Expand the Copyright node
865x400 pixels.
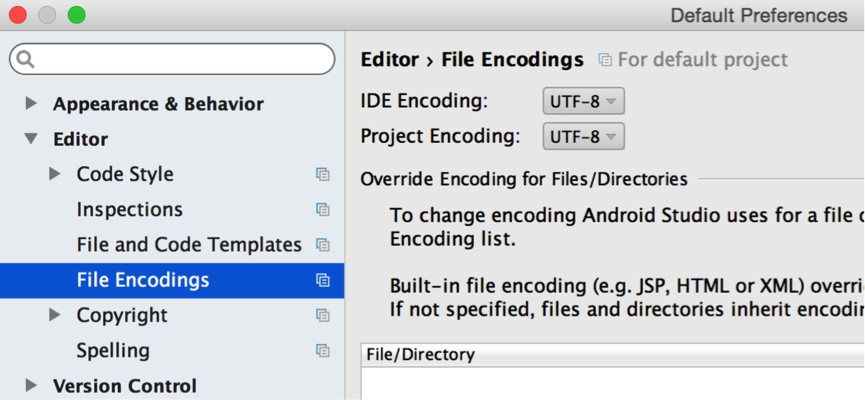55,315
